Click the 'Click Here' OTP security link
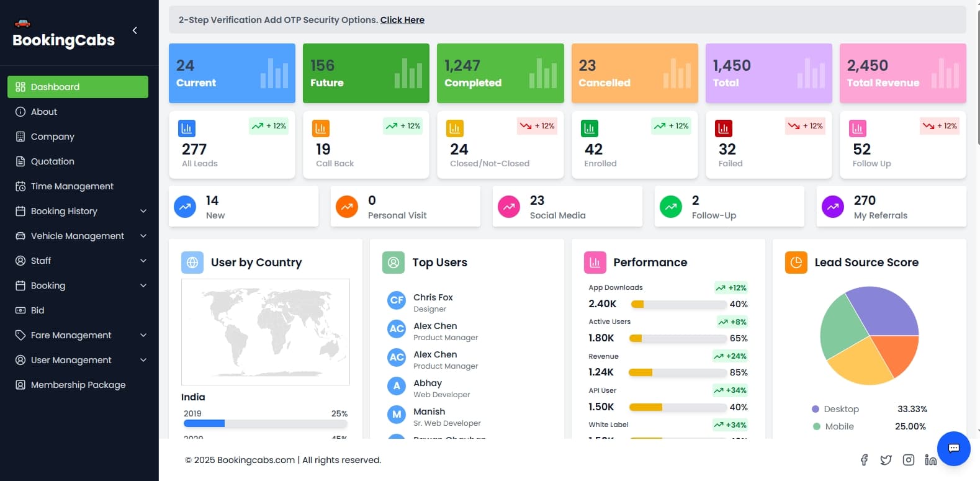This screenshot has height=481, width=980. 402,20
